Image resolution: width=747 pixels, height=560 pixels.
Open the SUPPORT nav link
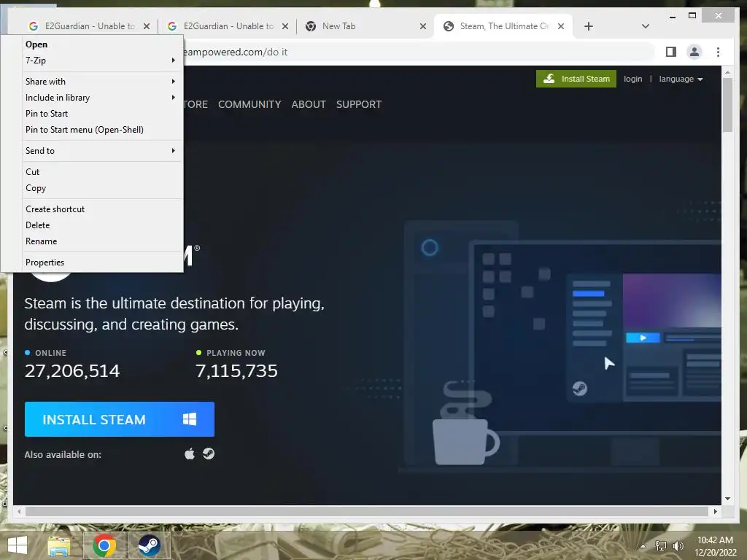tap(359, 104)
